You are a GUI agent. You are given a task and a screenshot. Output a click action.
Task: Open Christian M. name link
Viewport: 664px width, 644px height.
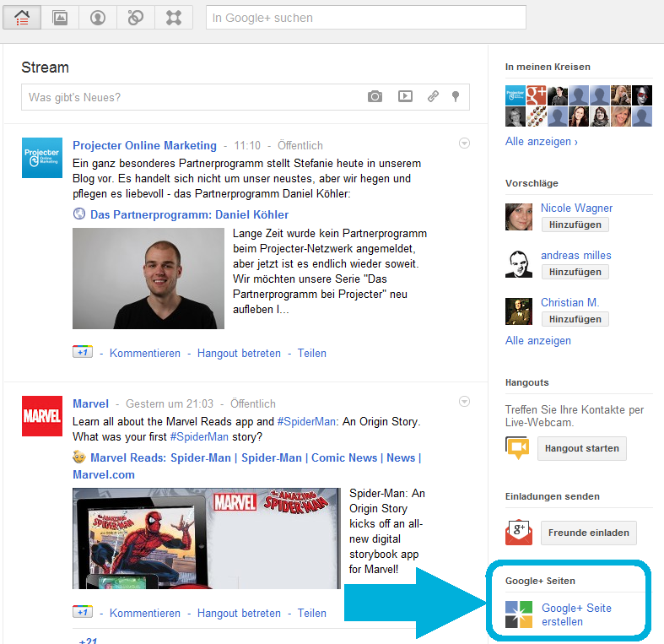[570, 302]
